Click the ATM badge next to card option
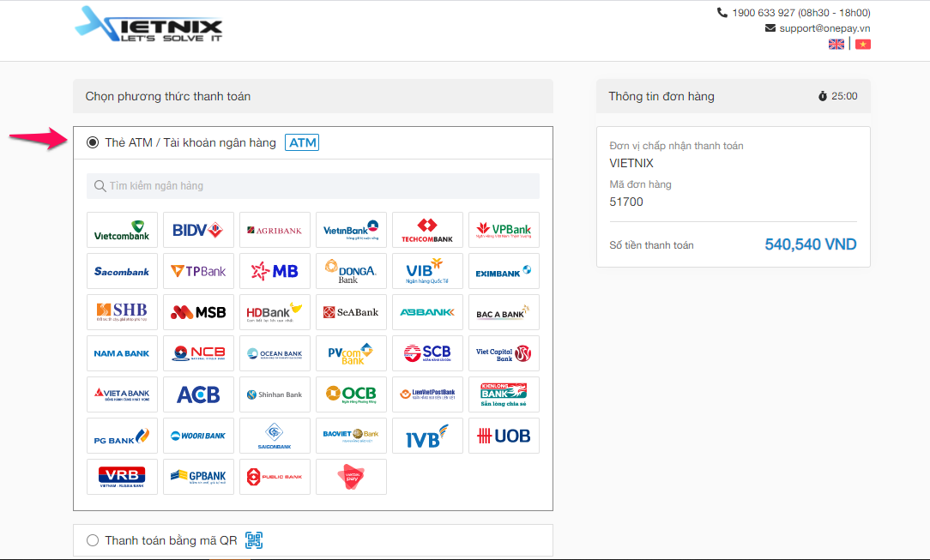This screenshot has width=930, height=560. [x=302, y=143]
